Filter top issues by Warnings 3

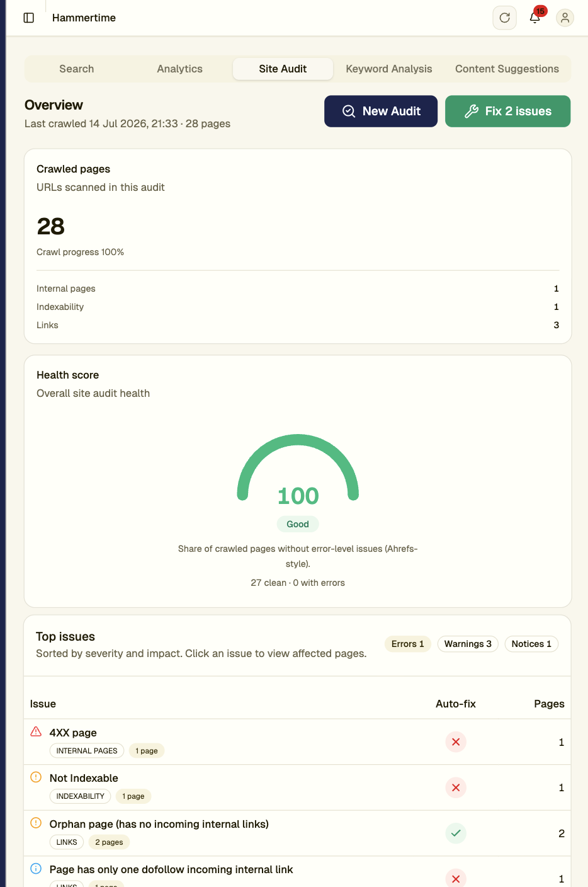click(468, 644)
